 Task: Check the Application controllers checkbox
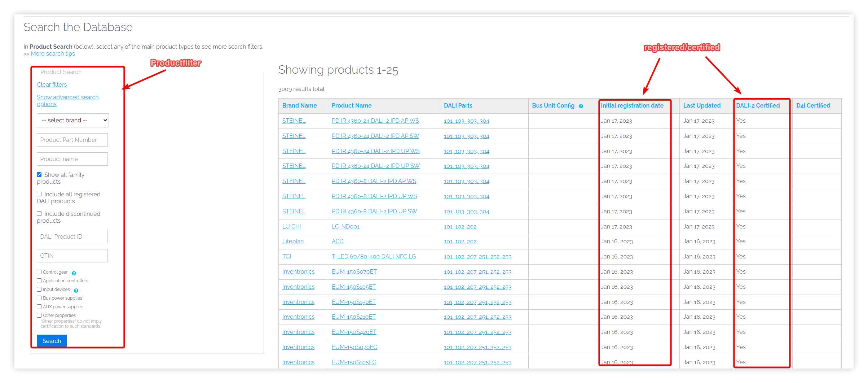click(39, 281)
